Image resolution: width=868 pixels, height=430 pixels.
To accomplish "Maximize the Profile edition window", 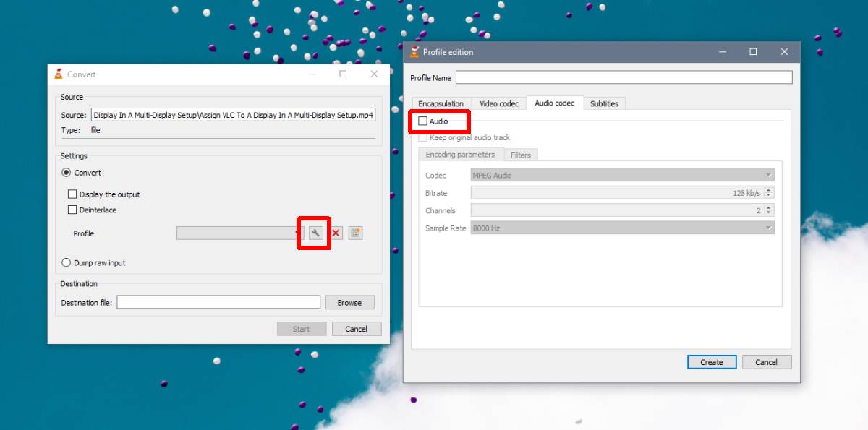I will pyautogui.click(x=753, y=52).
